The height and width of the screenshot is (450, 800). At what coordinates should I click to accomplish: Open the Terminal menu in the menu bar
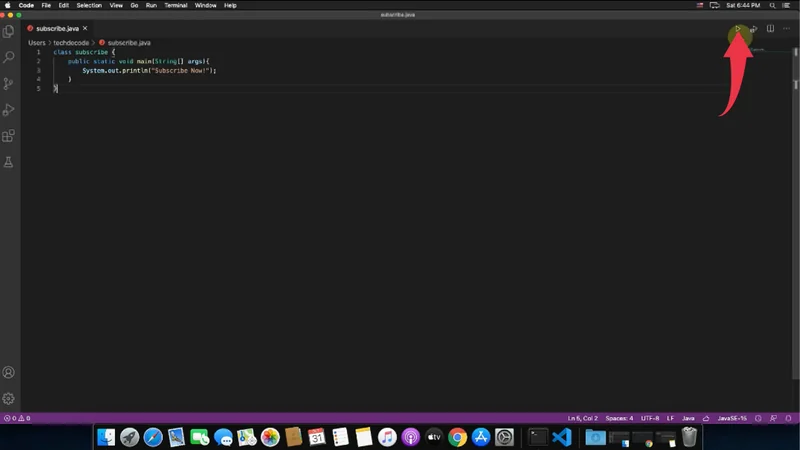[175, 5]
